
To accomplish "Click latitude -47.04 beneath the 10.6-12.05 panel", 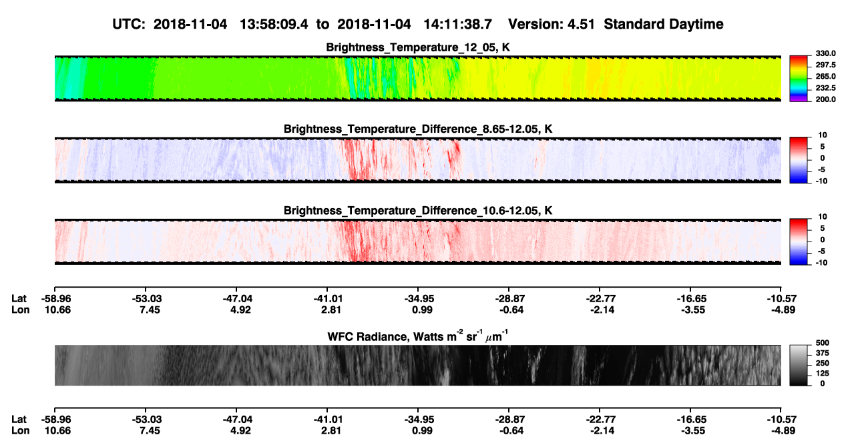I will tap(236, 299).
